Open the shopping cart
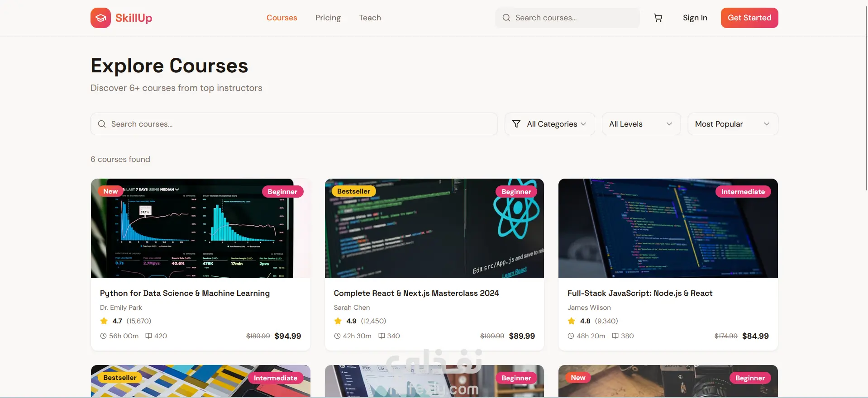Viewport: 868px width, 398px height. (658, 18)
